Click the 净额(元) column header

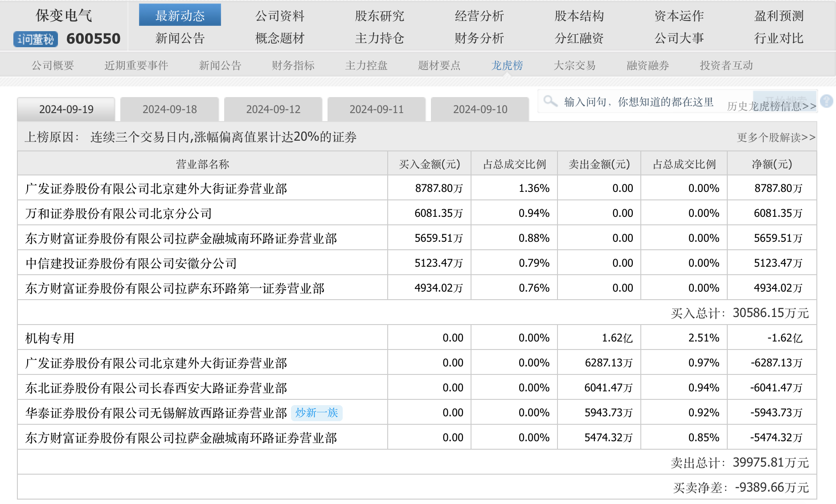point(771,164)
